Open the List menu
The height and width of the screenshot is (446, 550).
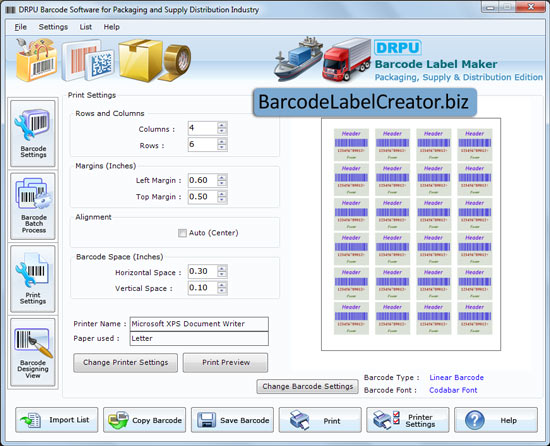(x=86, y=27)
